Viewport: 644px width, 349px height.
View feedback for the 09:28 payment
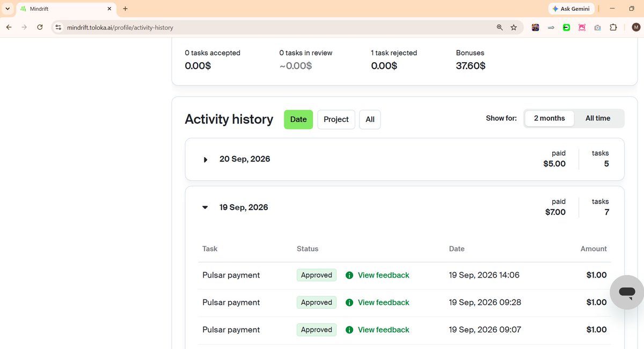(383, 303)
